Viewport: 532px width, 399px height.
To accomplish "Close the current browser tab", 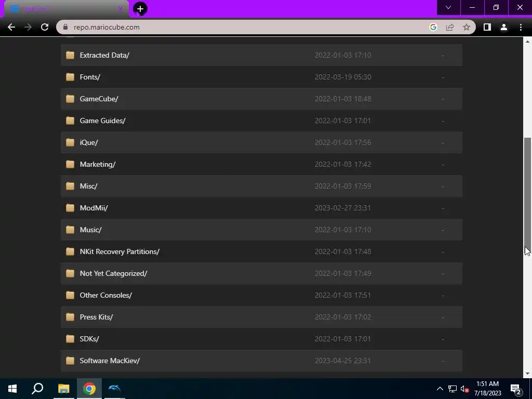I will click(x=120, y=9).
